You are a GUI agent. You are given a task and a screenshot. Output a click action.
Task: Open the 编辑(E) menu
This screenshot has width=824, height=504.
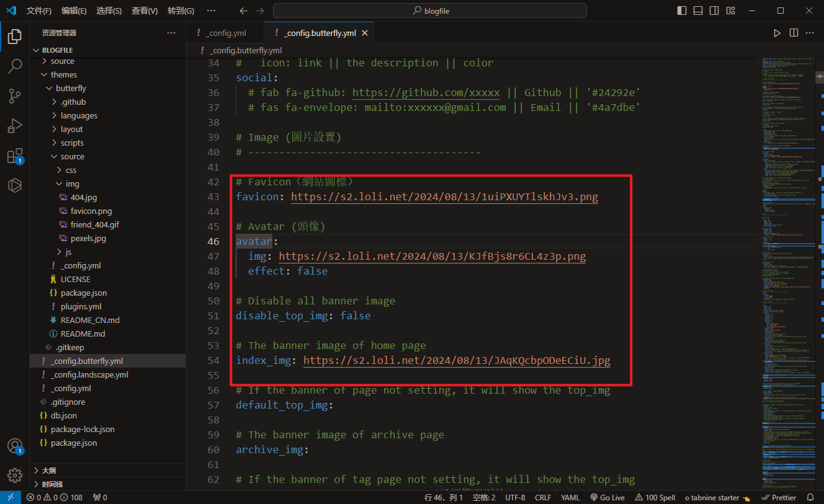[74, 11]
